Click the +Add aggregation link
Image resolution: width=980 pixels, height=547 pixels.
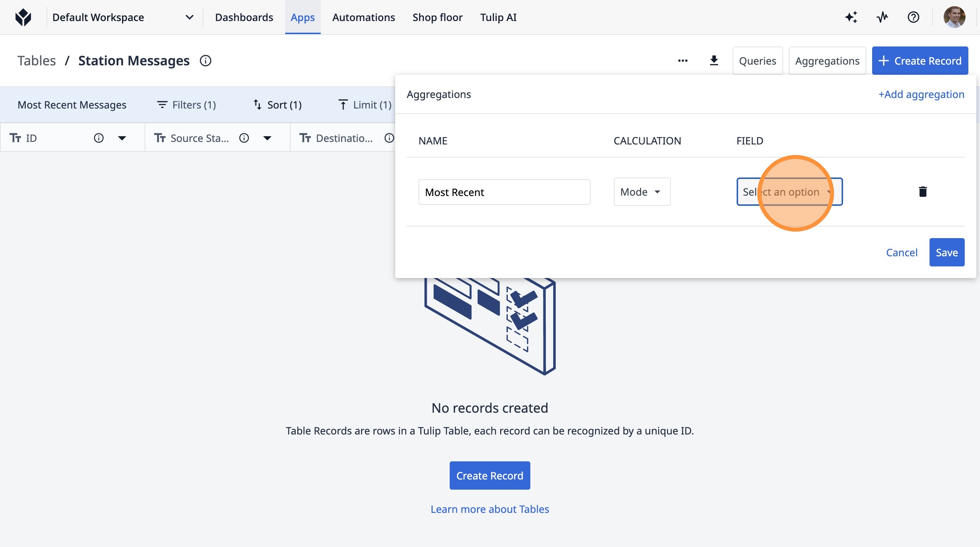[921, 94]
